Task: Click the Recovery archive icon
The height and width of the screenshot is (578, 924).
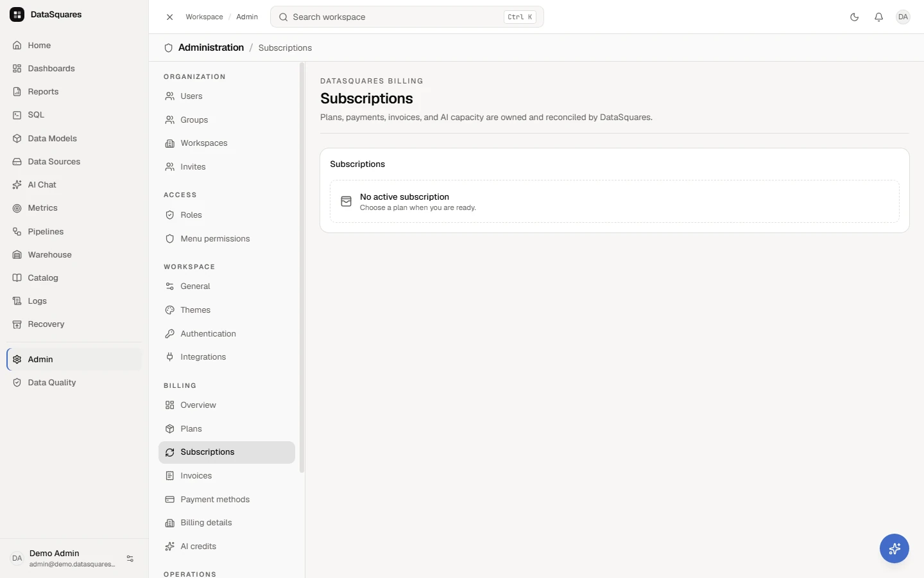Action: pos(17,324)
